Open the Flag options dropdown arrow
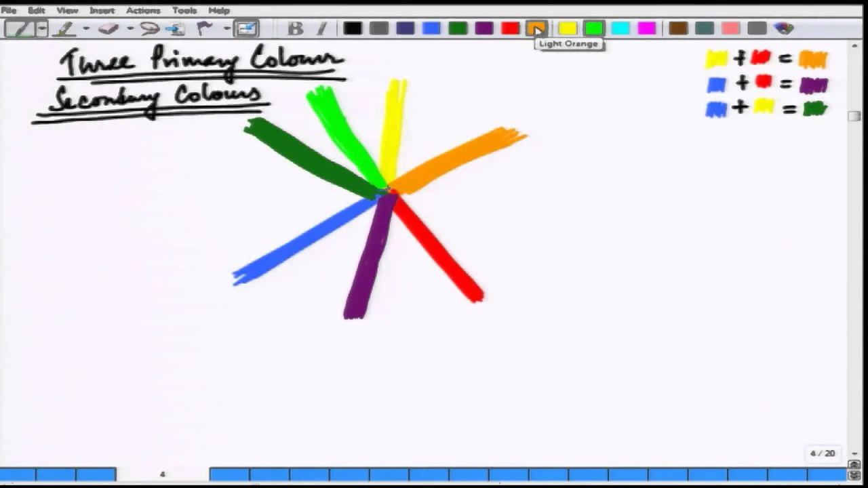Image resolution: width=868 pixels, height=488 pixels. pos(226,28)
